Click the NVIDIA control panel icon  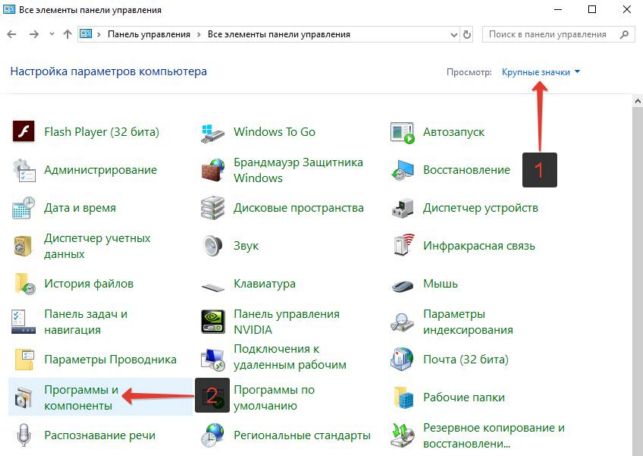[x=213, y=321]
